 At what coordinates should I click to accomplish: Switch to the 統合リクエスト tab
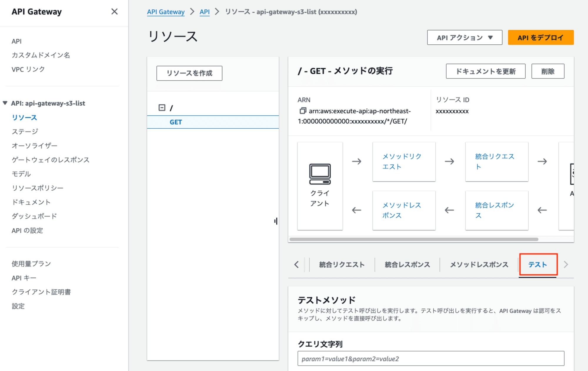(342, 265)
